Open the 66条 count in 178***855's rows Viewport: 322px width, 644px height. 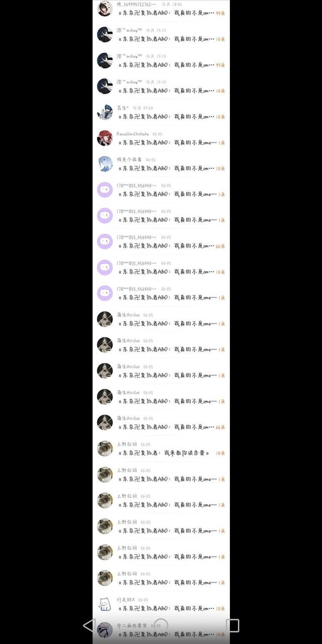(x=220, y=246)
